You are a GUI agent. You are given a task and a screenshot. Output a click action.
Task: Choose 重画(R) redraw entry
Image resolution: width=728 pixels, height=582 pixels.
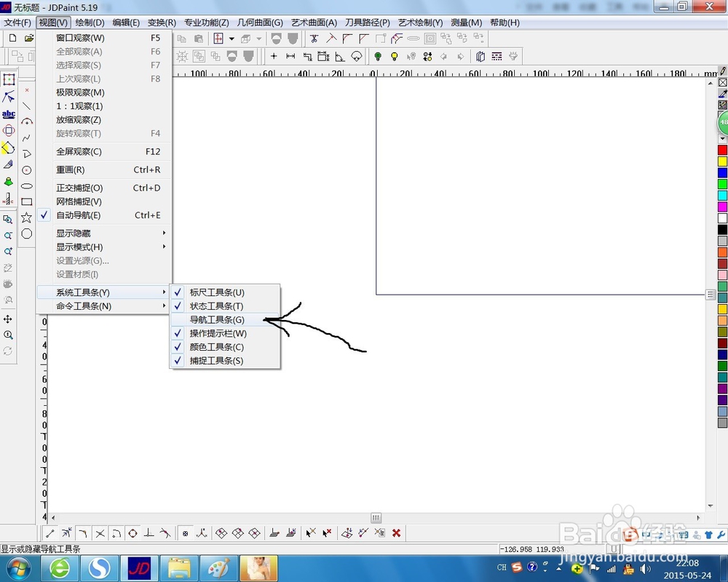click(x=104, y=170)
